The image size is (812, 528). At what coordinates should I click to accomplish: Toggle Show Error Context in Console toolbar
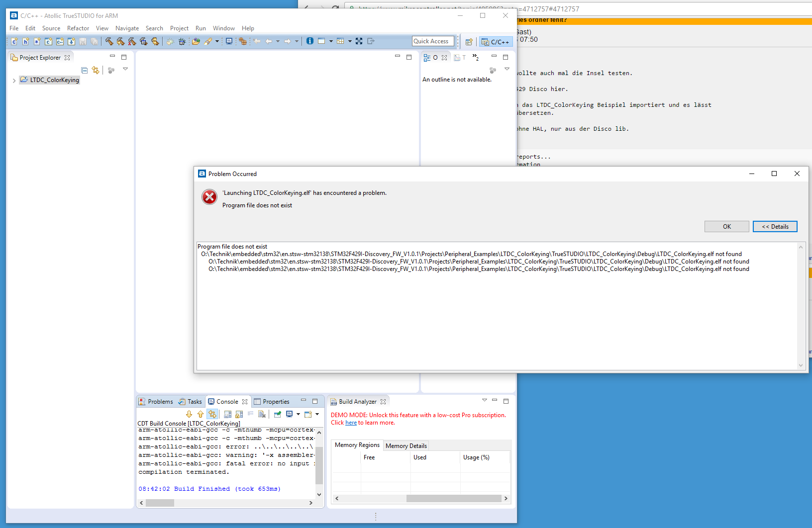tap(212, 414)
